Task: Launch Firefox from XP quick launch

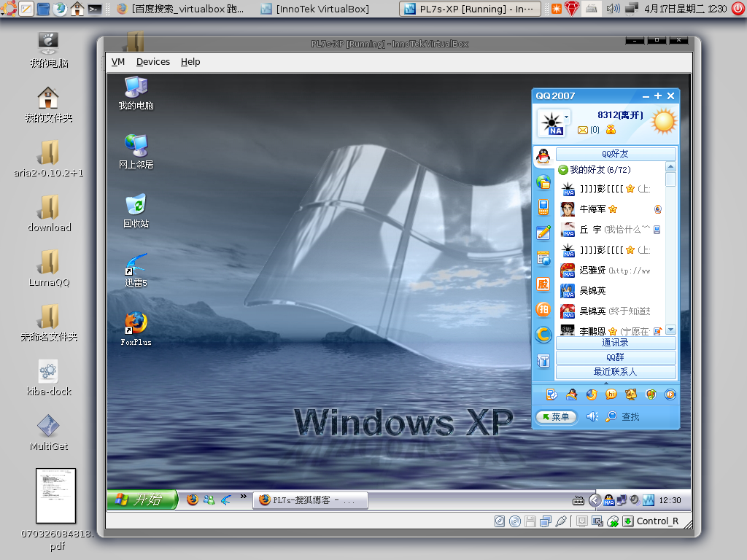Action: tap(193, 500)
